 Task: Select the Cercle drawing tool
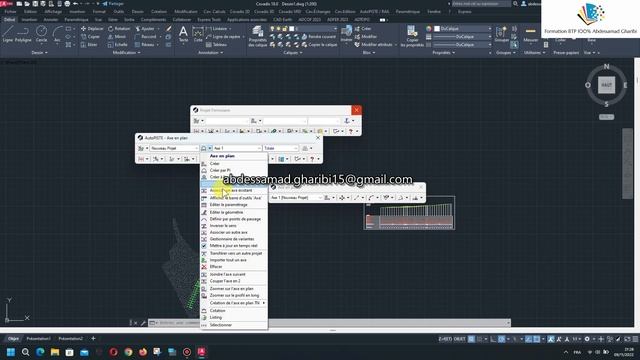[x=41, y=34]
